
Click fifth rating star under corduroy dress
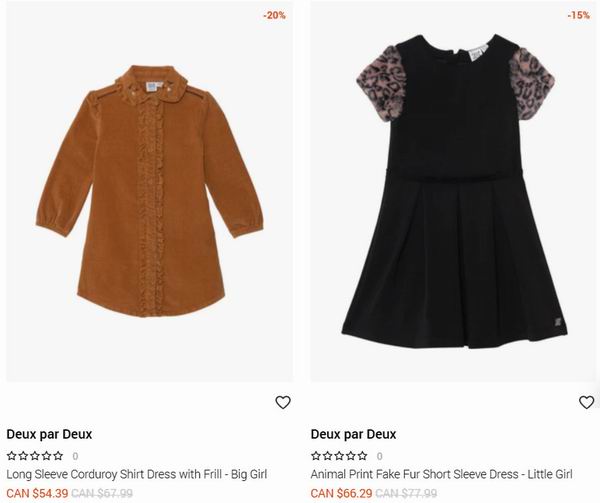58,456
